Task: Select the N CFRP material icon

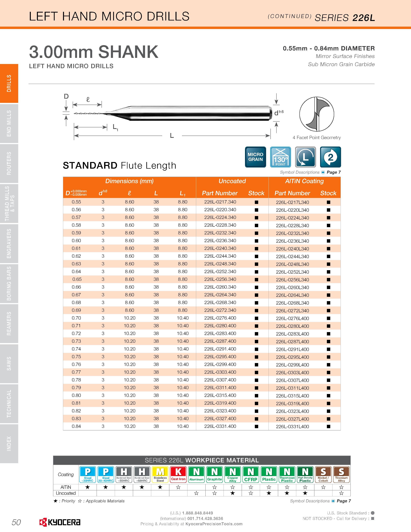Action: 251,474
